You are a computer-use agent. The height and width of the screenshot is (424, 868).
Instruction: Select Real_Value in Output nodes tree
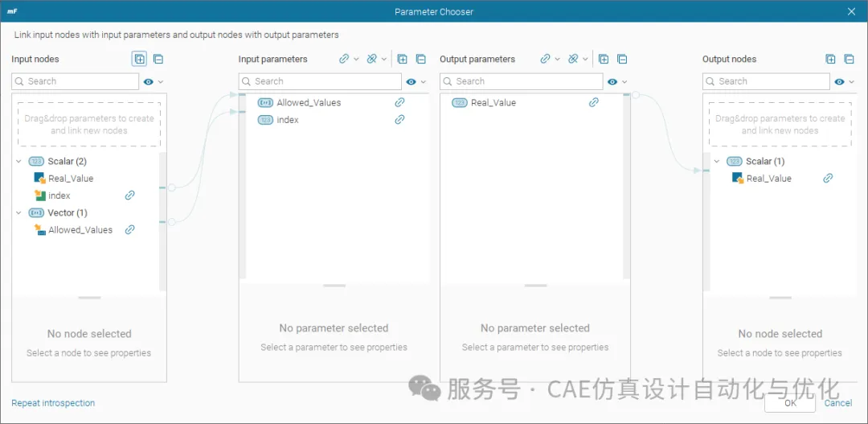pos(769,178)
